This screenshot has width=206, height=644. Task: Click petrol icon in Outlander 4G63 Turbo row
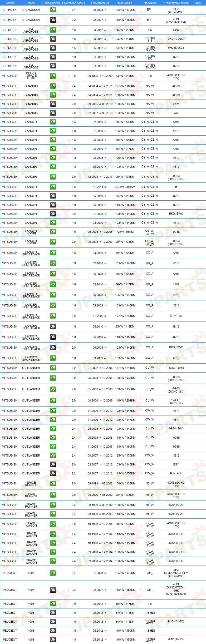coord(53,368)
